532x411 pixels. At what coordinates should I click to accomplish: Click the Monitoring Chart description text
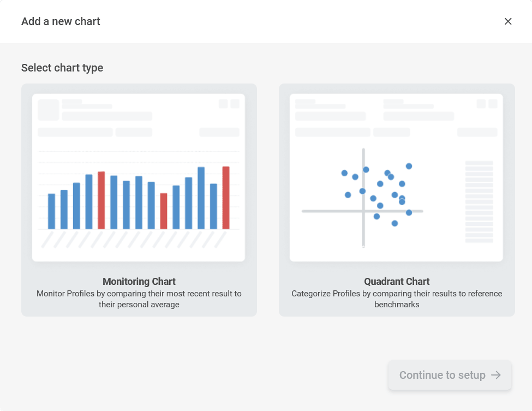point(139,299)
